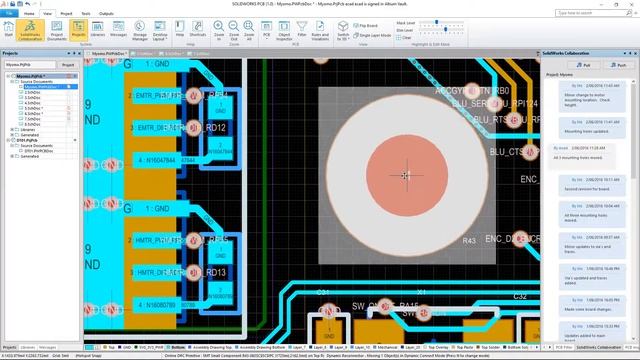Collapse the D101.PrjPcb tree node
640x360 pixels.
8,140
